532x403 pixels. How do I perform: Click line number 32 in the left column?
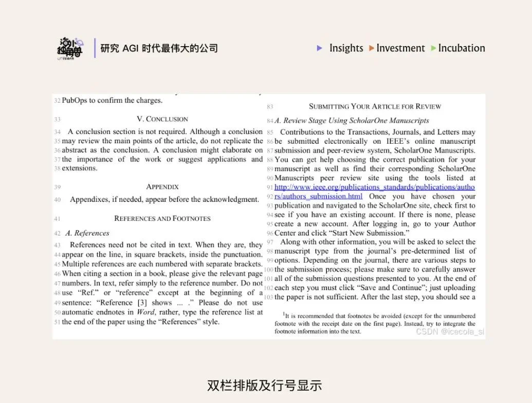(57, 101)
